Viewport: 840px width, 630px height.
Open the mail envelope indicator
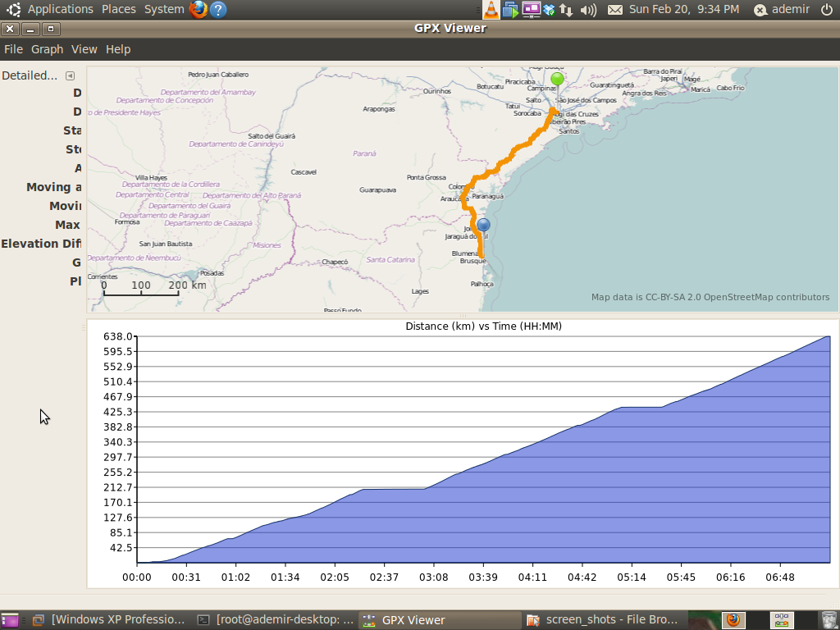(614, 10)
